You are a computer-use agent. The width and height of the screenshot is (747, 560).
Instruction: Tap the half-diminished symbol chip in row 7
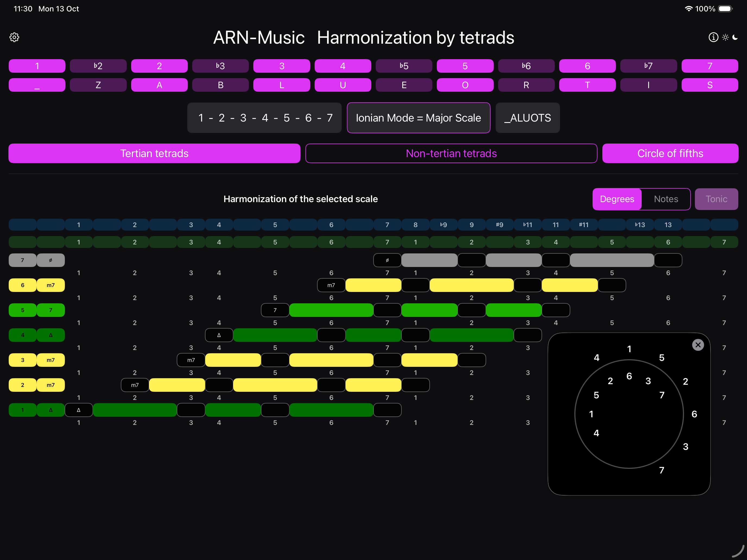point(51,260)
